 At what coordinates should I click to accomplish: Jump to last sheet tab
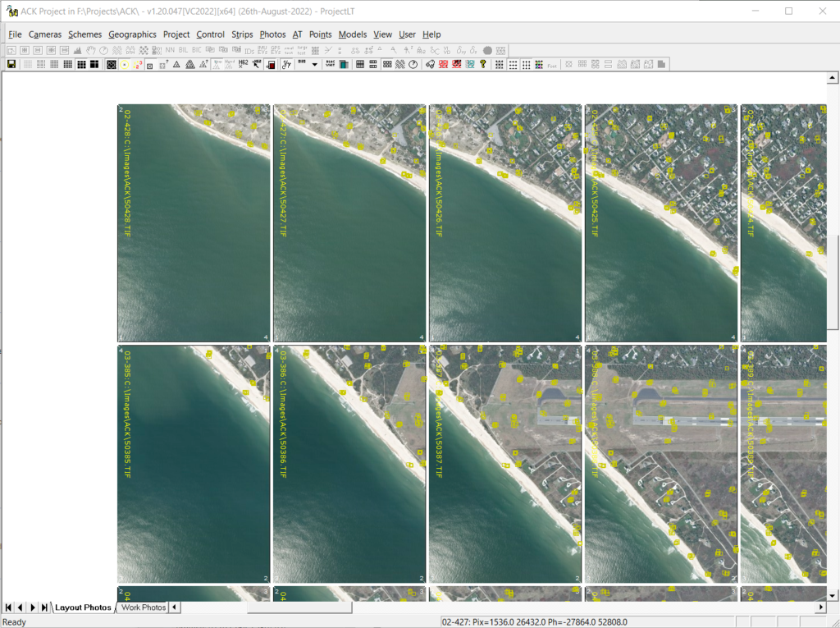click(44, 607)
